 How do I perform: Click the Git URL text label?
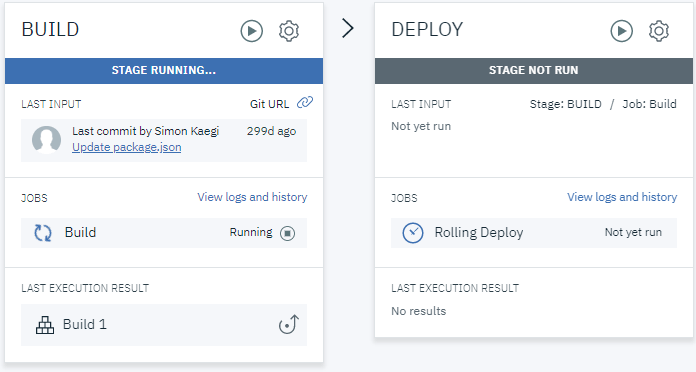point(269,104)
